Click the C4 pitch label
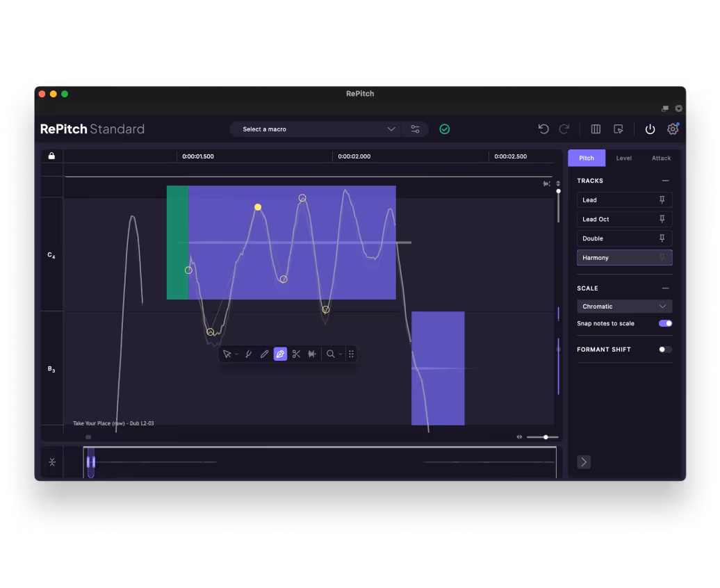Viewport: 720px width, 588px height. (x=51, y=255)
